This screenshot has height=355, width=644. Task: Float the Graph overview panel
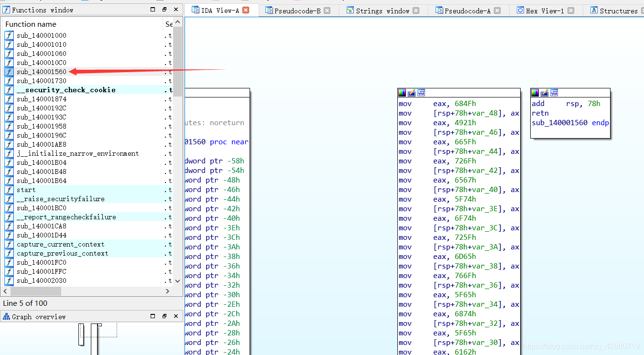tap(164, 316)
